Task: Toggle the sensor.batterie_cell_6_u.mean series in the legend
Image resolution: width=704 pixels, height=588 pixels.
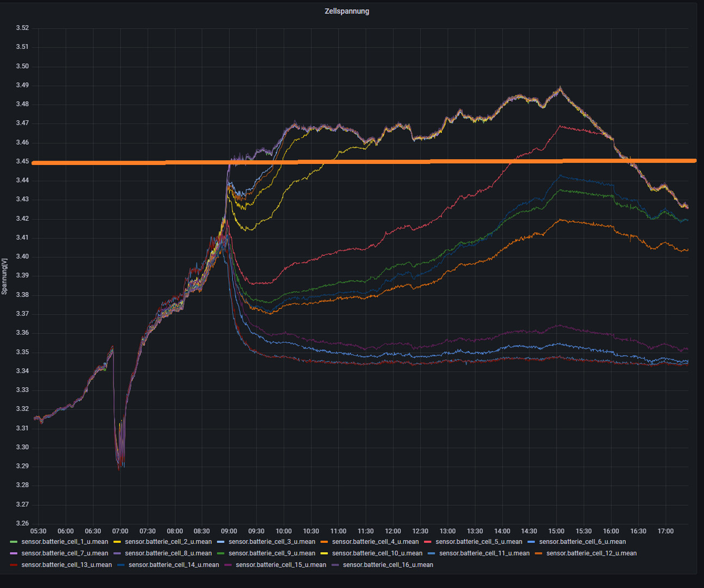Action: pos(583,542)
